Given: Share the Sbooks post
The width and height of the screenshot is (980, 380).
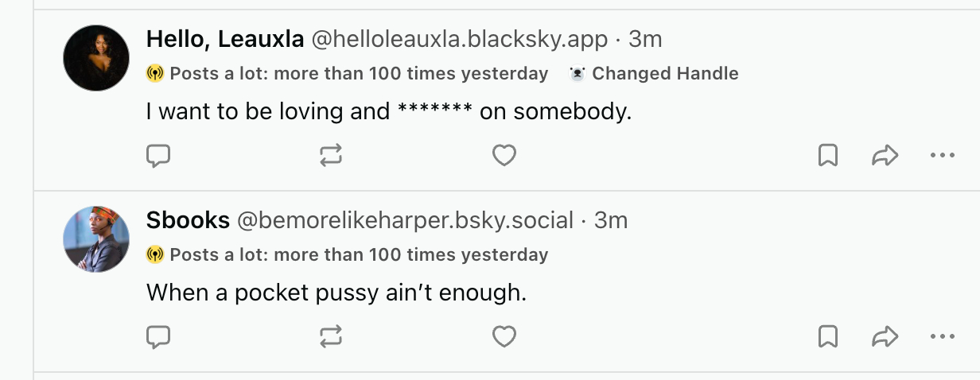Looking at the screenshot, I should (885, 337).
